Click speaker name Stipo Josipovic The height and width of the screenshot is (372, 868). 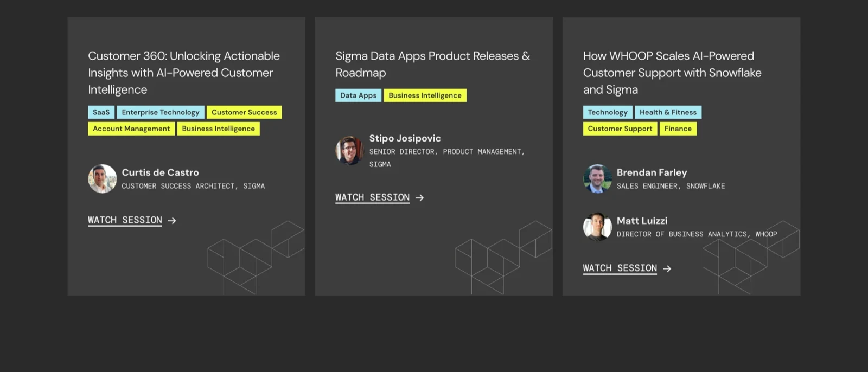[405, 138]
